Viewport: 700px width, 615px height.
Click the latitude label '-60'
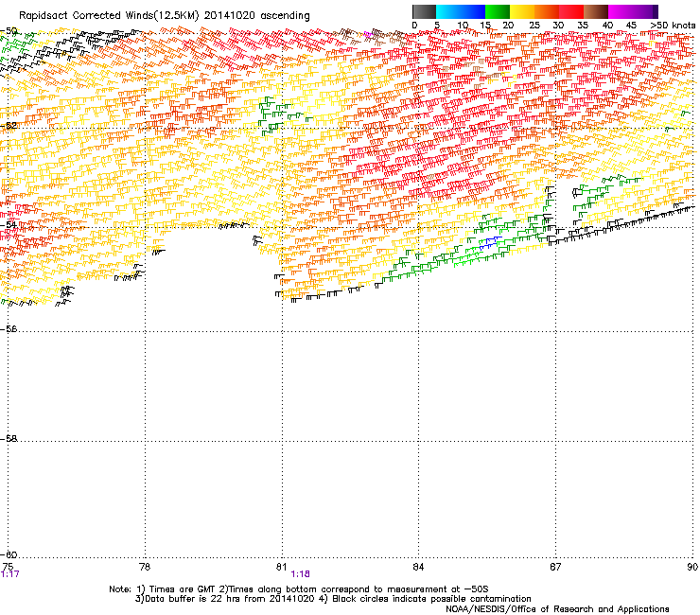(9, 555)
